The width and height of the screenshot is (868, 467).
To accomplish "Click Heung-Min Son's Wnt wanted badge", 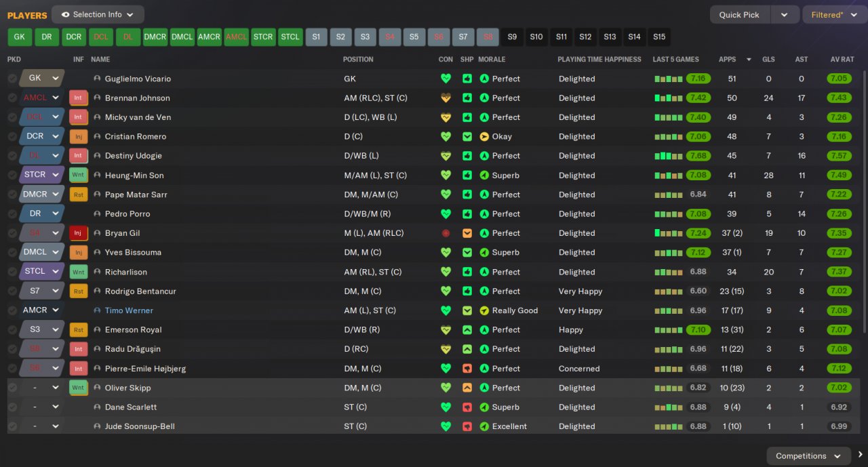I will pos(79,176).
